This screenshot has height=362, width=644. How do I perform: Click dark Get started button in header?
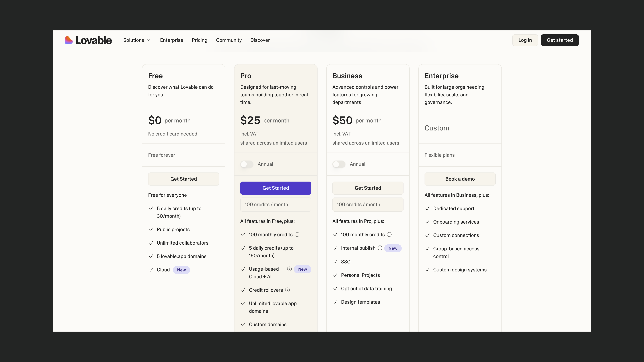tap(560, 40)
